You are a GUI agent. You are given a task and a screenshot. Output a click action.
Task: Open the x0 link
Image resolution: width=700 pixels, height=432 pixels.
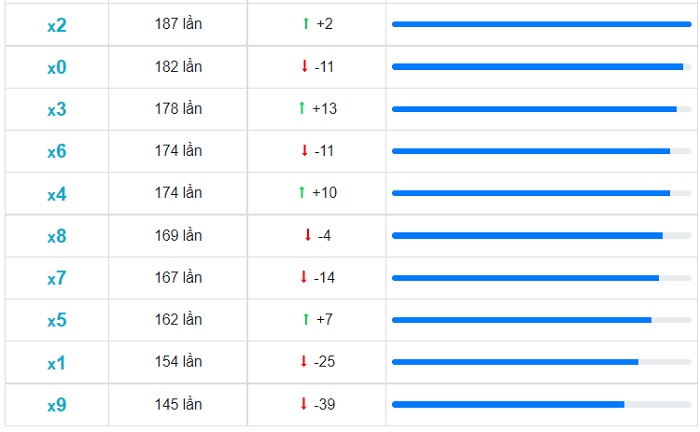click(57, 67)
